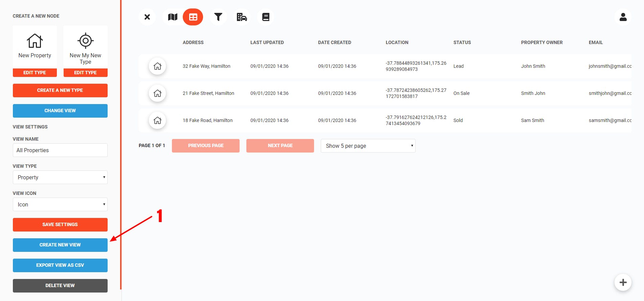The width and height of the screenshot is (644, 301).
Task: Click the plus add button icon
Action: click(x=623, y=282)
